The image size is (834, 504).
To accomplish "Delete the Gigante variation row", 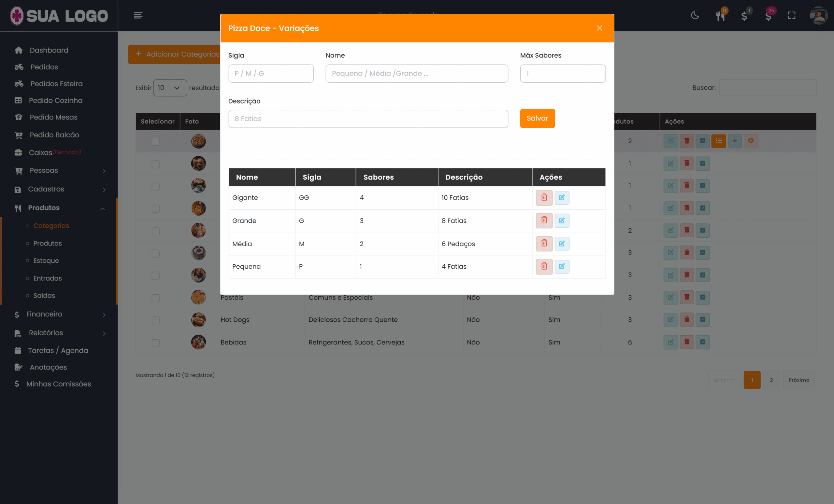I will 544,198.
